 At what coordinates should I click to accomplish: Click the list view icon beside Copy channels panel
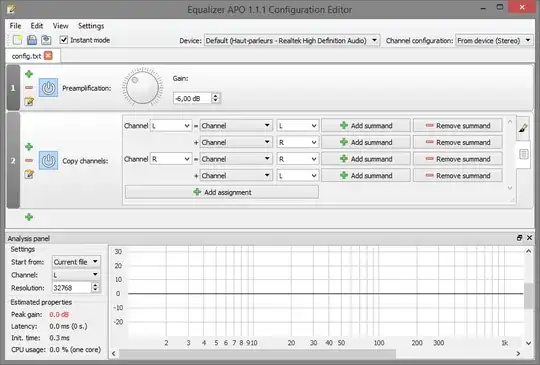click(x=523, y=154)
